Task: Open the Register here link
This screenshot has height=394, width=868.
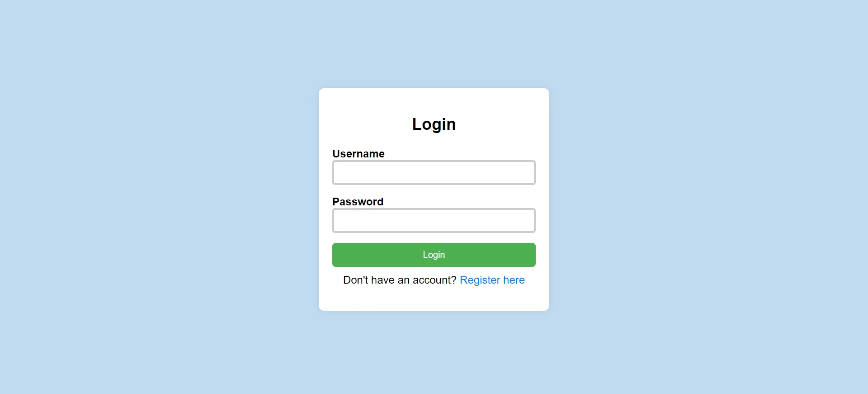Action: [492, 280]
